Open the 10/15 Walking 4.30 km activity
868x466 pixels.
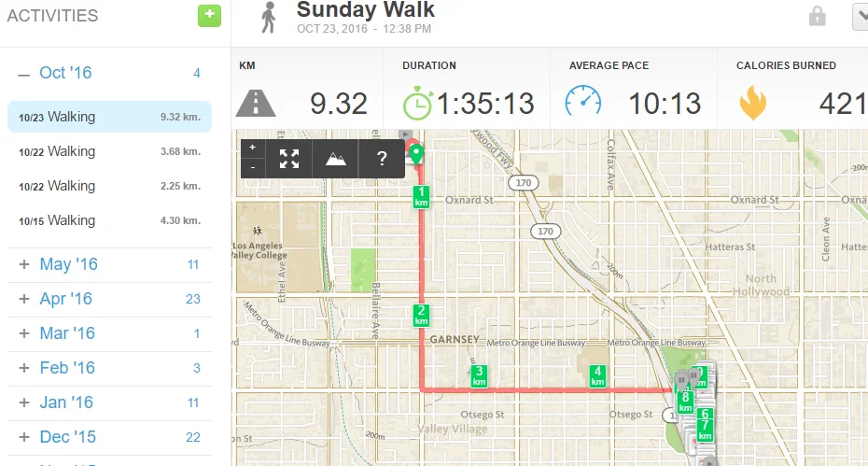pos(109,220)
